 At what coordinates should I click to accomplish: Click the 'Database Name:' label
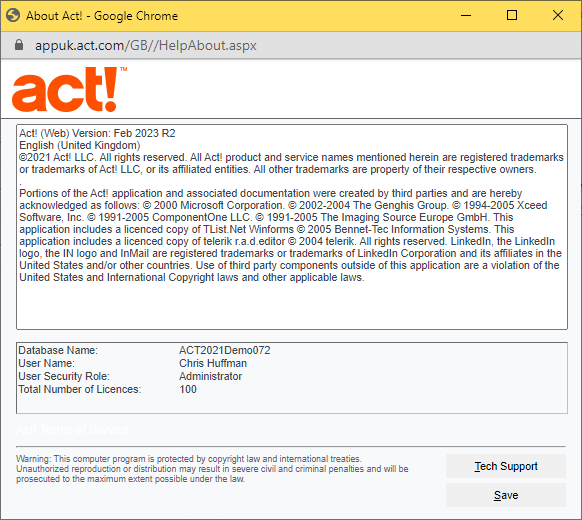(x=58, y=350)
